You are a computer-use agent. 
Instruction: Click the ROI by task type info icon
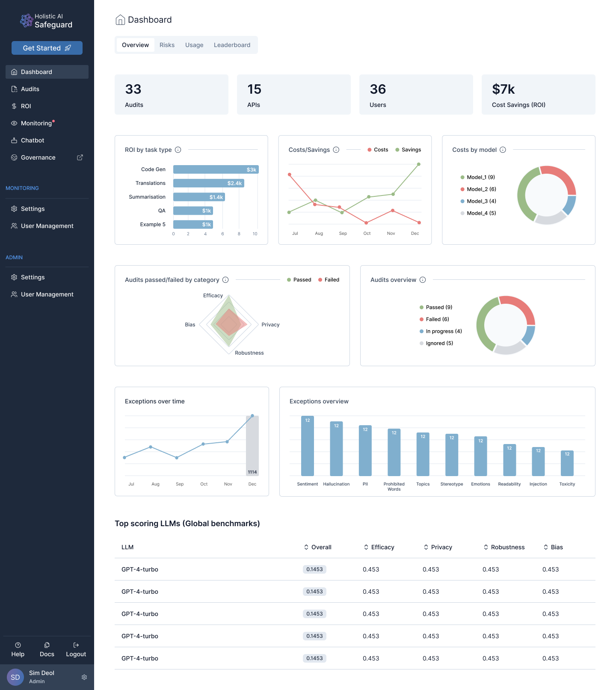178,150
